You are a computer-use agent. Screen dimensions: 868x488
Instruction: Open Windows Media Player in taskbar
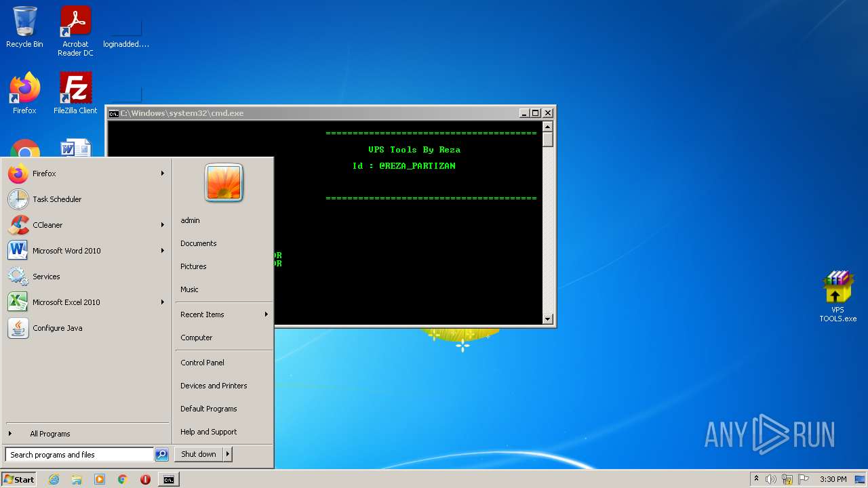[x=100, y=479]
